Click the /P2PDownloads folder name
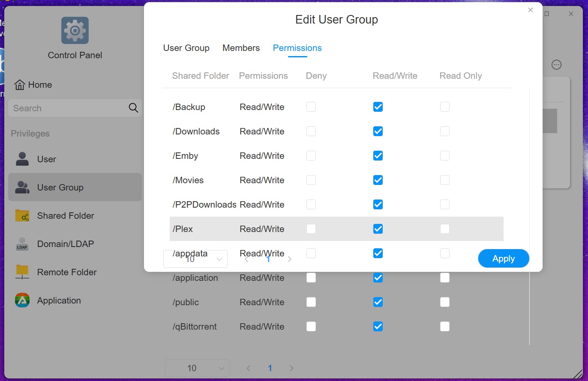This screenshot has height=381, width=588. click(x=204, y=205)
